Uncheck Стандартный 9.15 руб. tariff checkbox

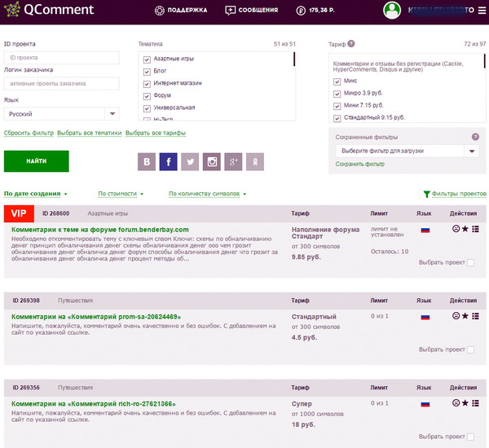pyautogui.click(x=337, y=118)
